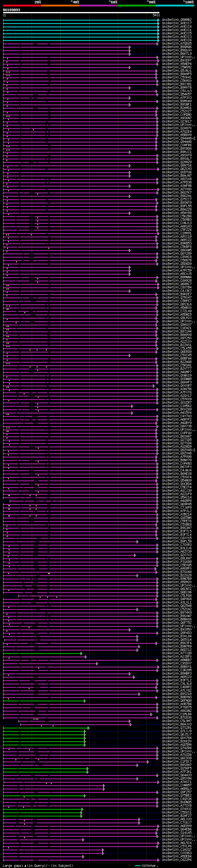Select the UniRef100_B9I1M4 label
The height and width of the screenshot is (868, 197).
tap(177, 332)
